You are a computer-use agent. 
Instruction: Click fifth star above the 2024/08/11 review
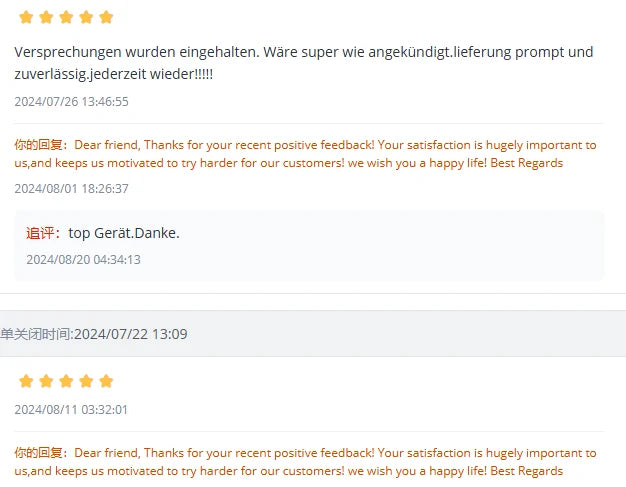pos(106,381)
